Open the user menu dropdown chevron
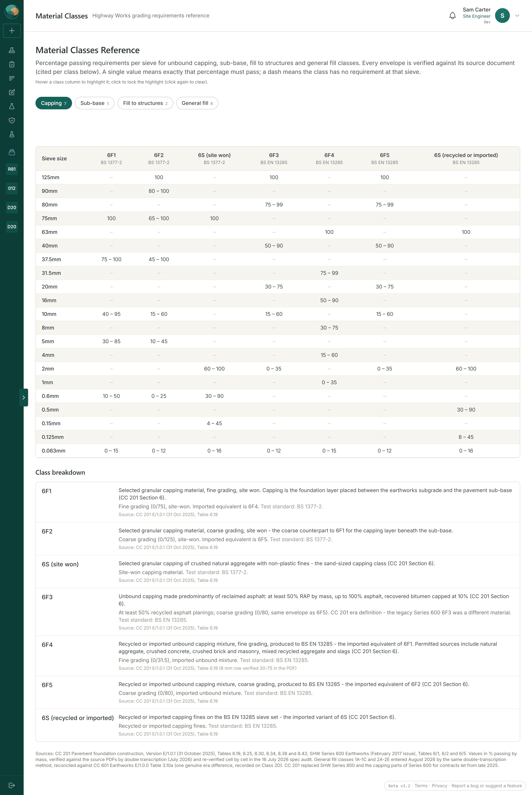 coord(517,16)
